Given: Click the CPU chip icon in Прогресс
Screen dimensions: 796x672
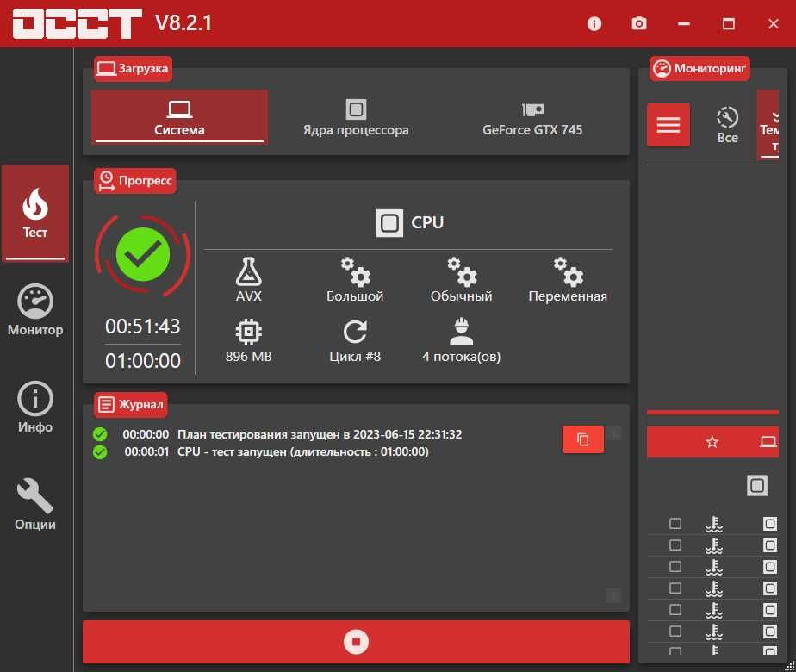Looking at the screenshot, I should pyautogui.click(x=389, y=223).
